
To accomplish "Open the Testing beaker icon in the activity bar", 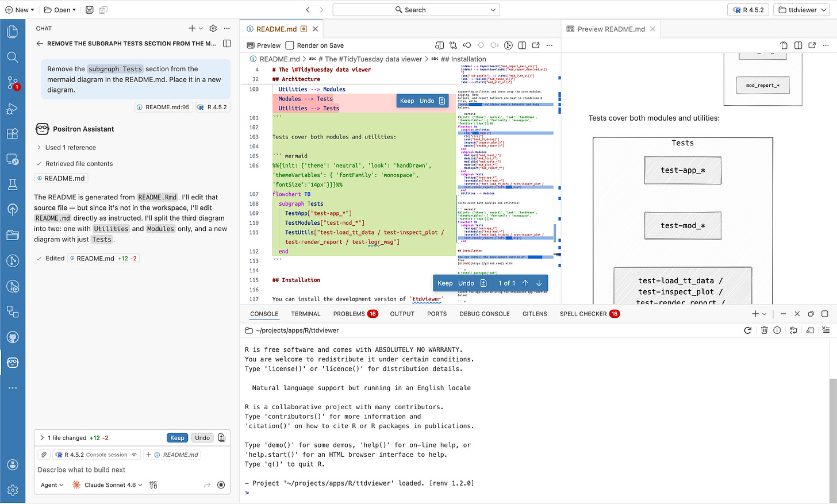I will (x=13, y=184).
